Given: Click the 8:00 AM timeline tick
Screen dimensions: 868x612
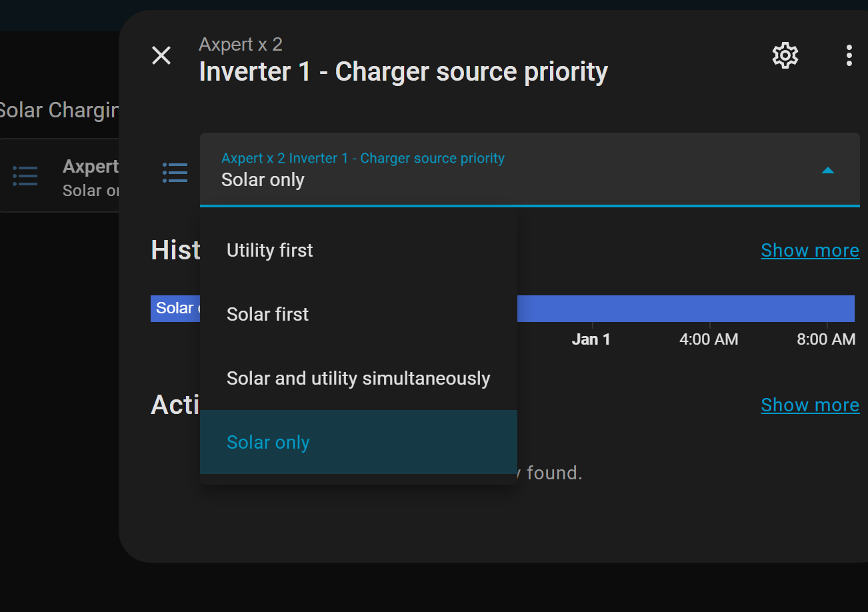Looking at the screenshot, I should 825,339.
